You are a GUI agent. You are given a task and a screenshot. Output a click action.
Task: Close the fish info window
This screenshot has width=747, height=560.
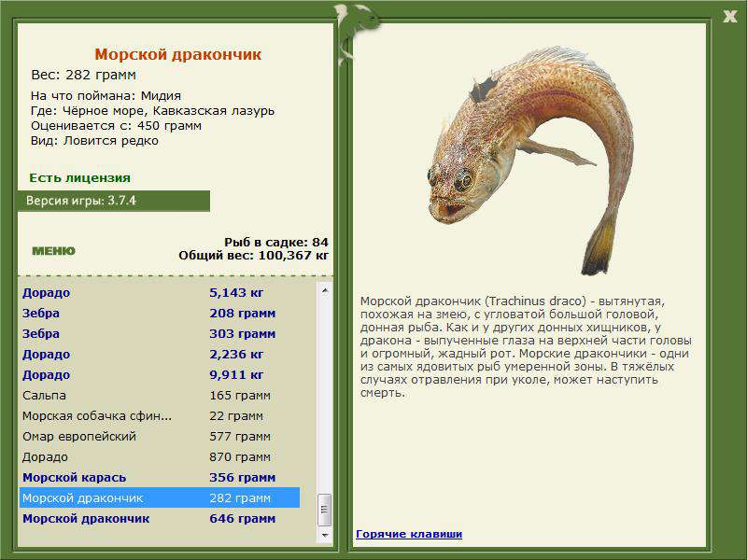coord(729,15)
